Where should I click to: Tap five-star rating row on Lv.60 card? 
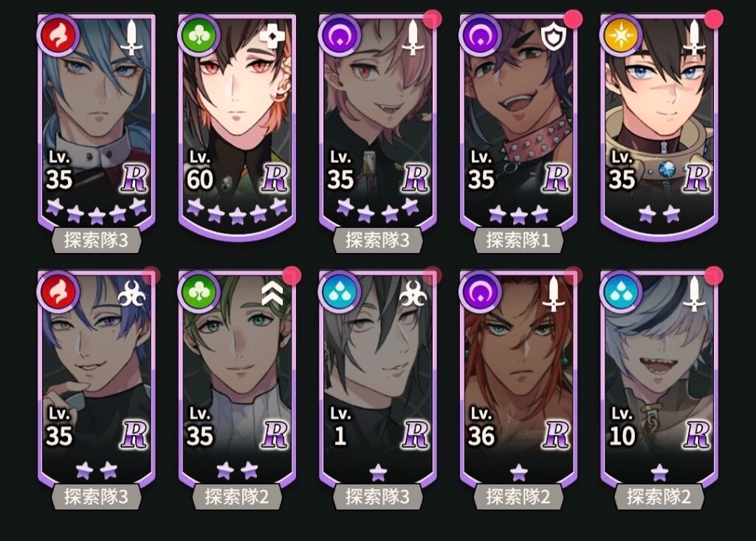pyautogui.click(x=237, y=211)
